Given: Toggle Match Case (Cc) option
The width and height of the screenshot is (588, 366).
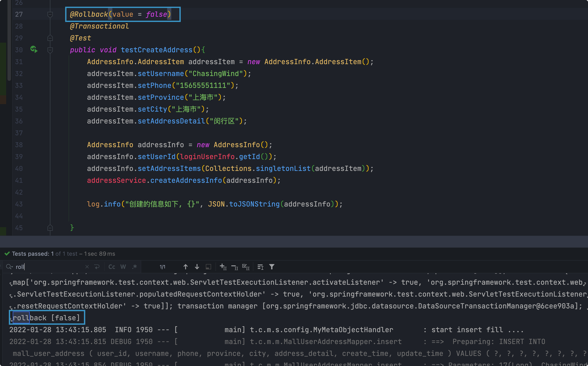Looking at the screenshot, I should point(112,267).
